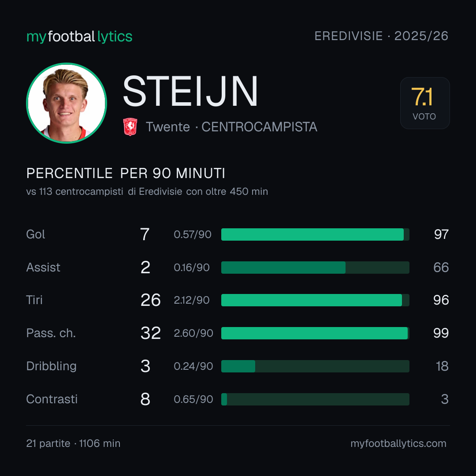Click the 7.1 VOTO rating badge

tap(425, 103)
